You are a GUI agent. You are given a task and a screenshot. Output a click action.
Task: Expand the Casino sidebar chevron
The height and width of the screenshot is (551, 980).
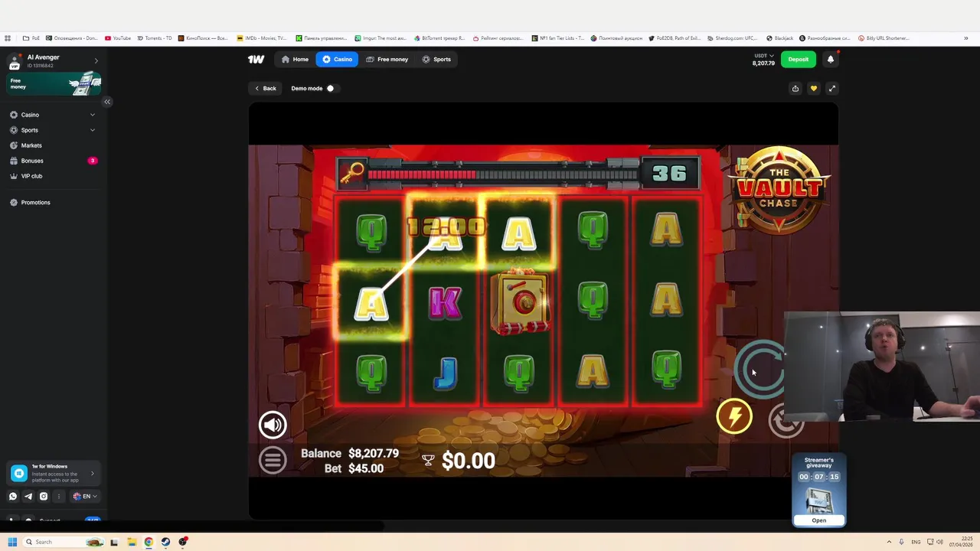tap(93, 115)
